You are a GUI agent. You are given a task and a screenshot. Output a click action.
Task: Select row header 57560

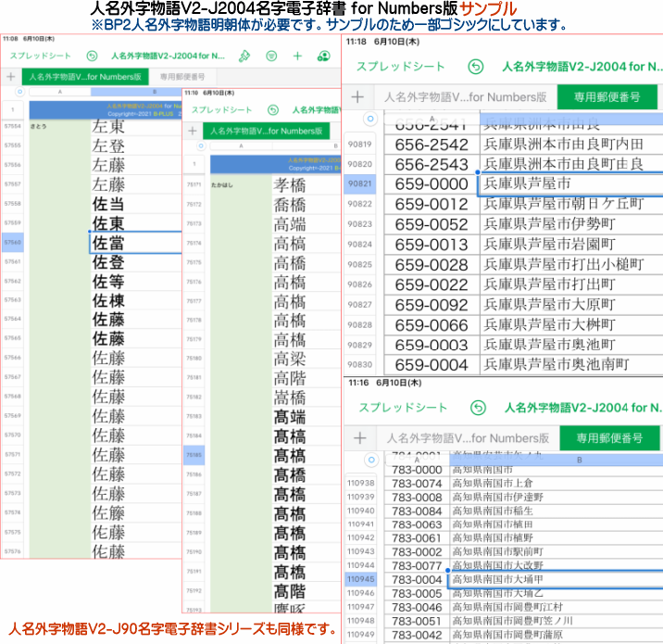coord(13,243)
